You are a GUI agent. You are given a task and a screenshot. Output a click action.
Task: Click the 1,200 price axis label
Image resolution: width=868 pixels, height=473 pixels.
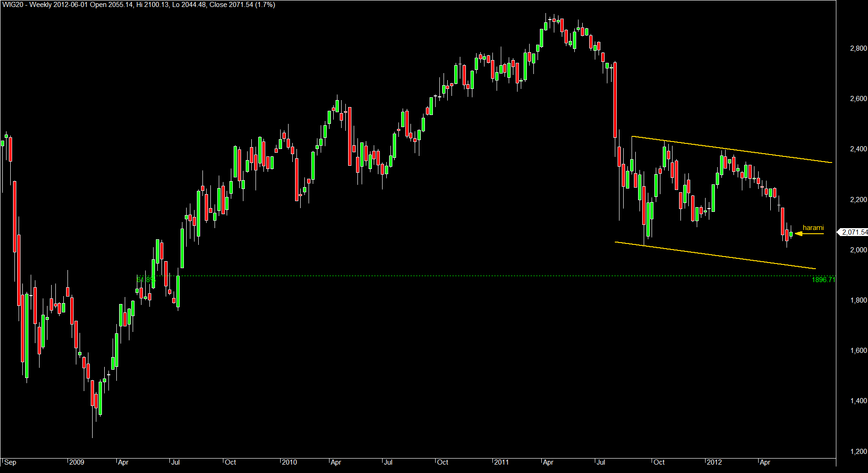point(858,451)
